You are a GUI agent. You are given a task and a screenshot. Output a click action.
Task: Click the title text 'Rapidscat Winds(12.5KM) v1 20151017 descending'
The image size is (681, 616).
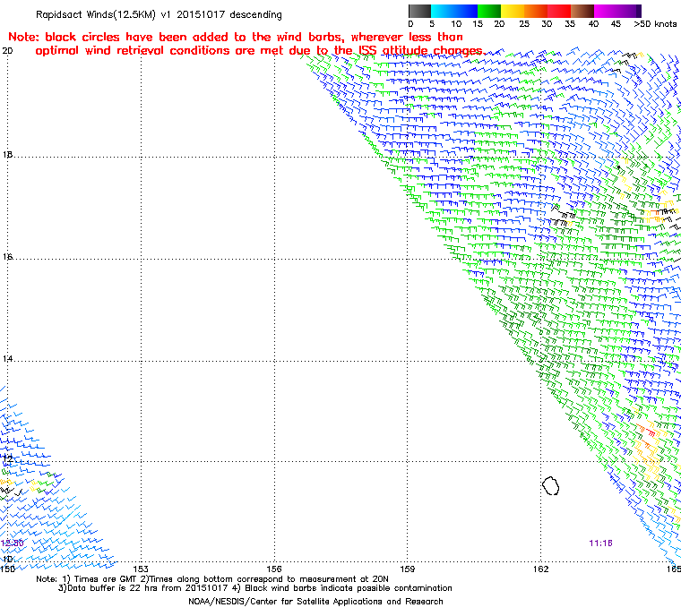click(159, 14)
